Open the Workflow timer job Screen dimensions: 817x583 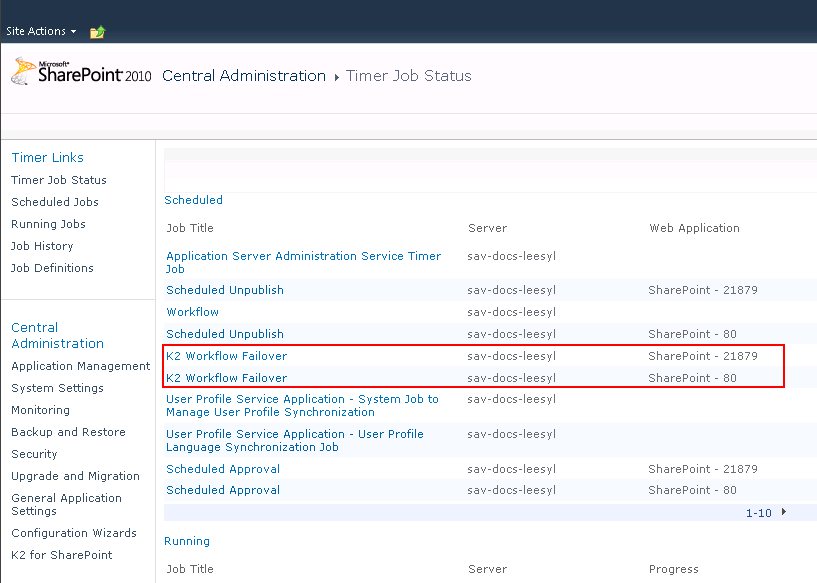pyautogui.click(x=192, y=312)
